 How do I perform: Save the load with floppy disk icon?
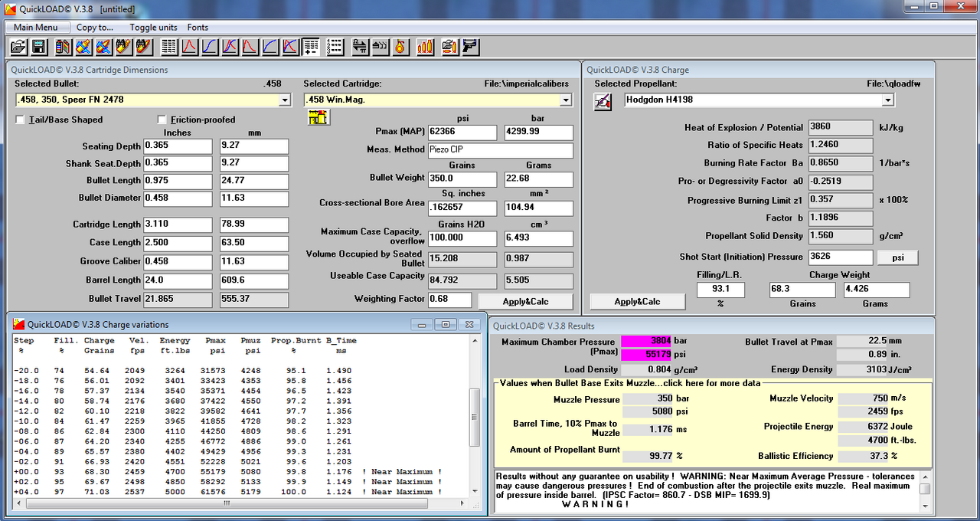38,47
